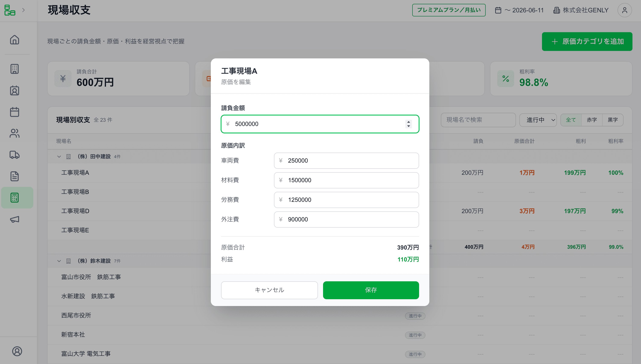
Task: Click the キャンセル button in dialog
Action: click(x=269, y=290)
